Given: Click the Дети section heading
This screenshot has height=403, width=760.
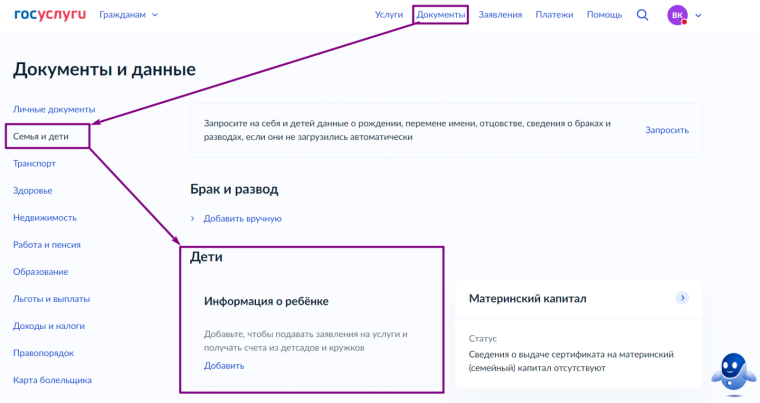Looking at the screenshot, I should [206, 257].
